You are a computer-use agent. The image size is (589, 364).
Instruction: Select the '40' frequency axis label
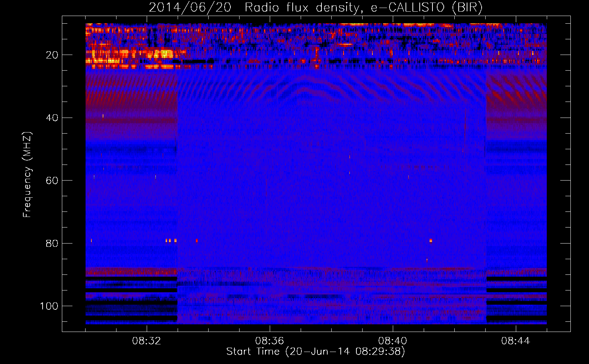(52, 118)
